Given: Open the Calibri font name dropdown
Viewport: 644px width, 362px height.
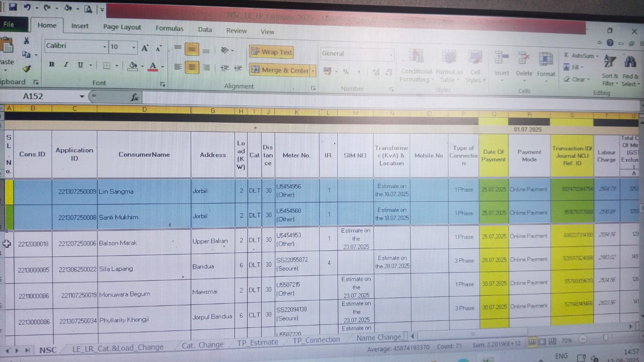Looking at the screenshot, I should [x=105, y=47].
